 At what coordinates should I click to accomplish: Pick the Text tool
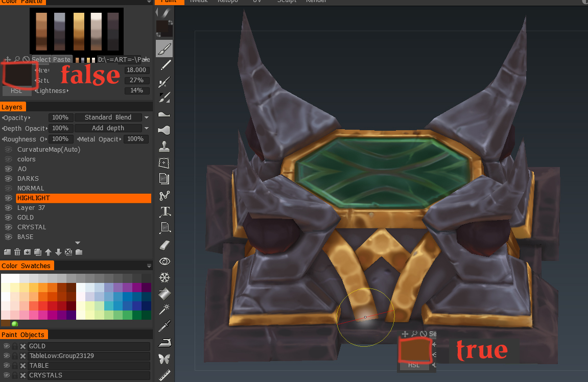pos(164,211)
